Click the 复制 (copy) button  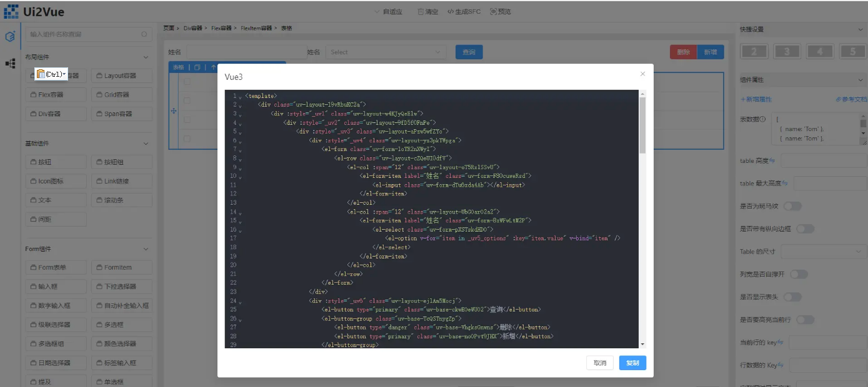(x=632, y=363)
